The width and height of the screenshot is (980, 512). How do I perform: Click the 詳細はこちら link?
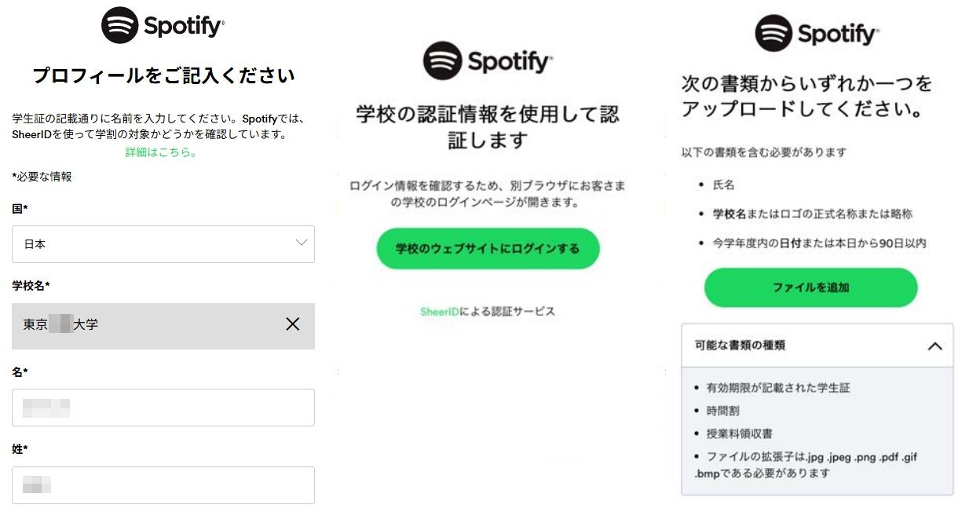161,152
